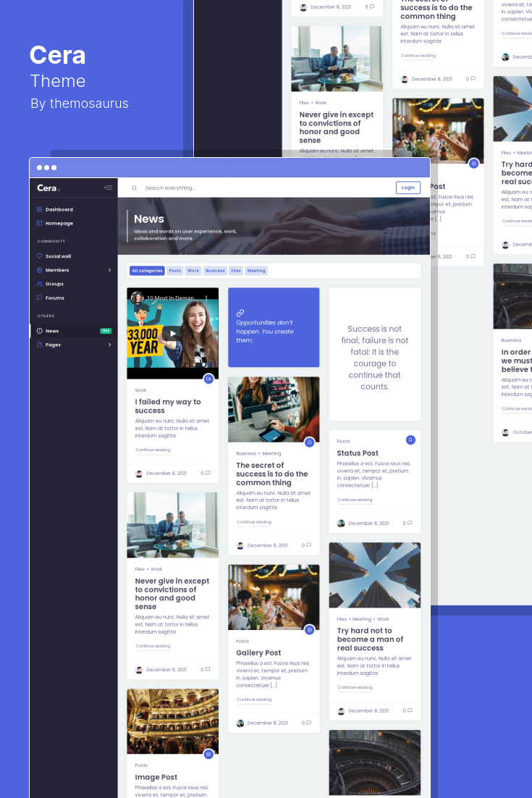Expand the Members submenu chevron

tap(109, 270)
